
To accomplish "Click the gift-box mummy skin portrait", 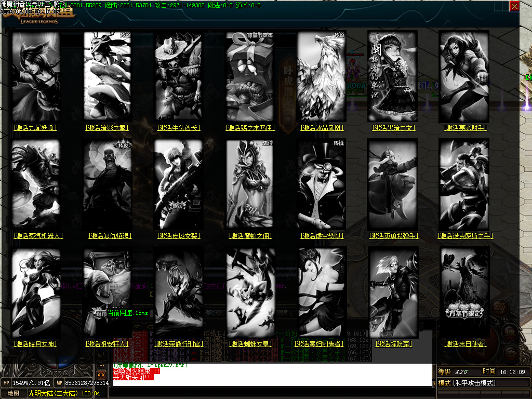I will click(250, 76).
